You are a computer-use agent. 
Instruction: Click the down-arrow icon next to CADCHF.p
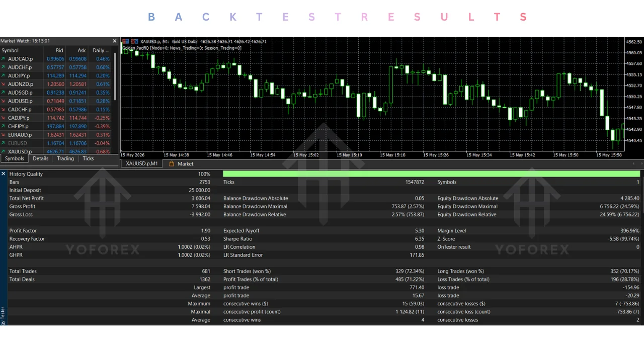(x=3, y=110)
